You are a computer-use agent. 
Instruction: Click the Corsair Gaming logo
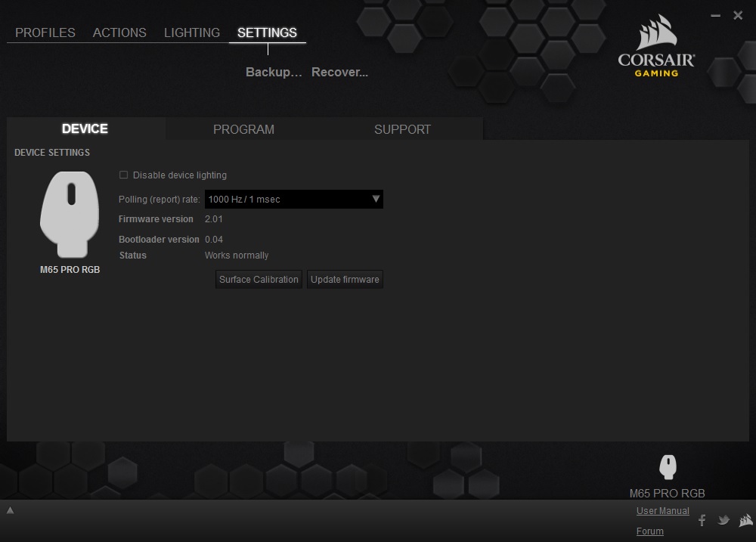click(656, 46)
